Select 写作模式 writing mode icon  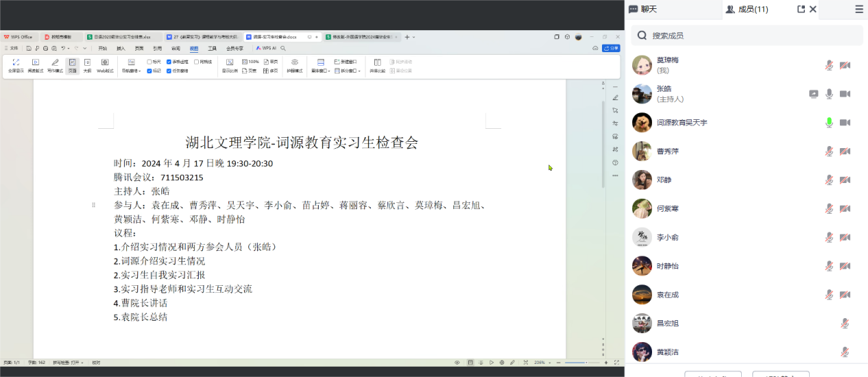pos(55,65)
